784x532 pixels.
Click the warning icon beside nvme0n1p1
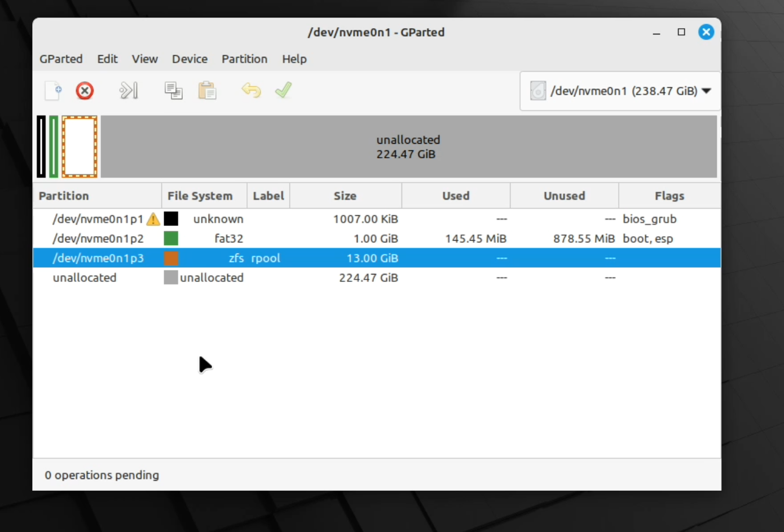tap(153, 219)
